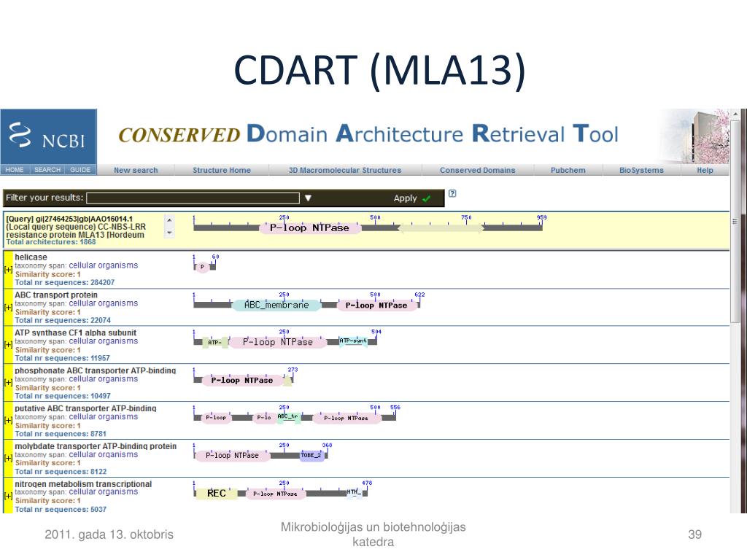Open the HOME menu item
Viewport: 747px width, 560px height.
15,170
